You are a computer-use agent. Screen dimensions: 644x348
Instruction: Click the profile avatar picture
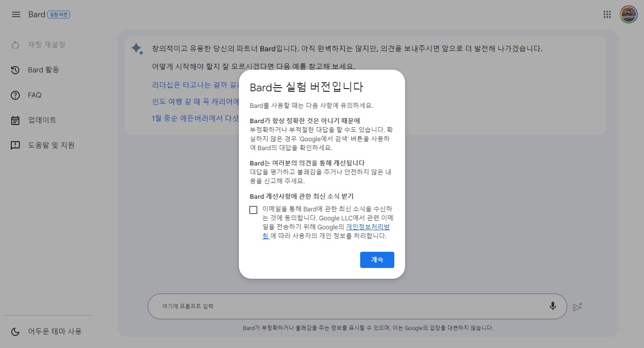[x=628, y=14]
